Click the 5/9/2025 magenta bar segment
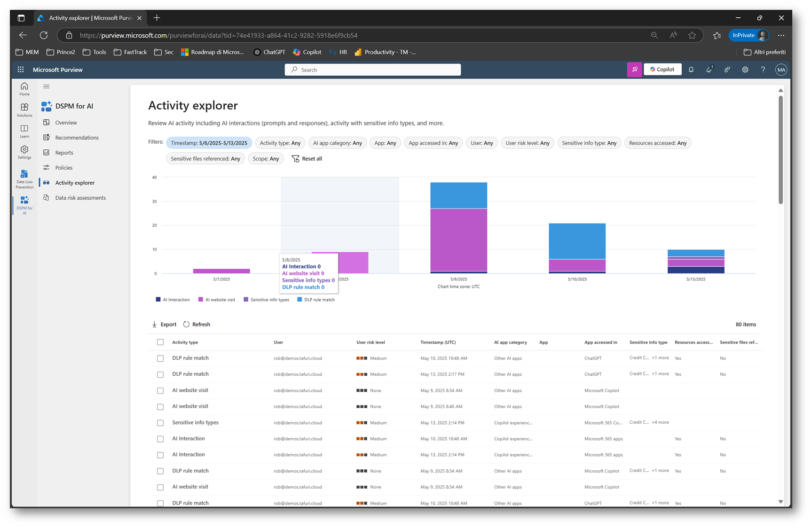Screen dimensions: 812x528 458,240
